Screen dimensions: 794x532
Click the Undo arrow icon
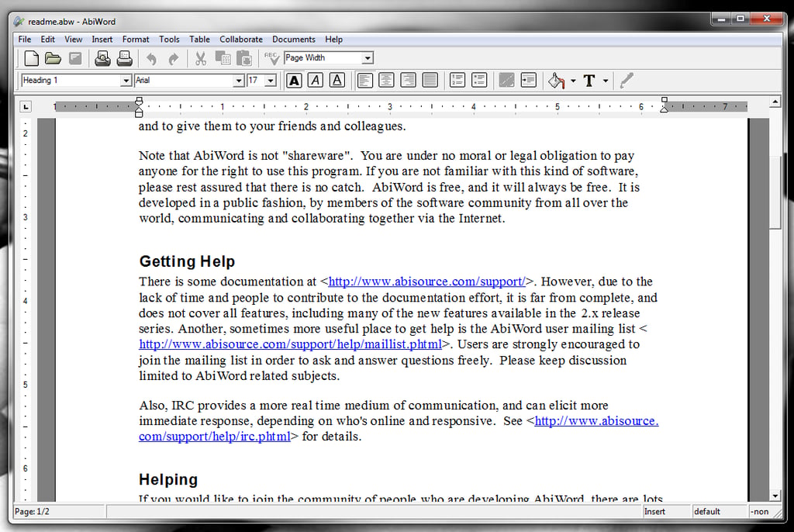[151, 59]
